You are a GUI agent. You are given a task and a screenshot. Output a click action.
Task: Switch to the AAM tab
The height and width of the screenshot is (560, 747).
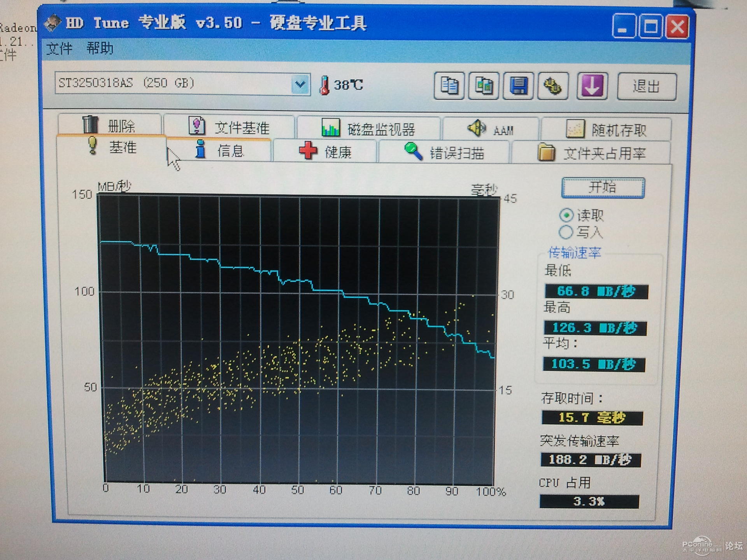click(491, 129)
